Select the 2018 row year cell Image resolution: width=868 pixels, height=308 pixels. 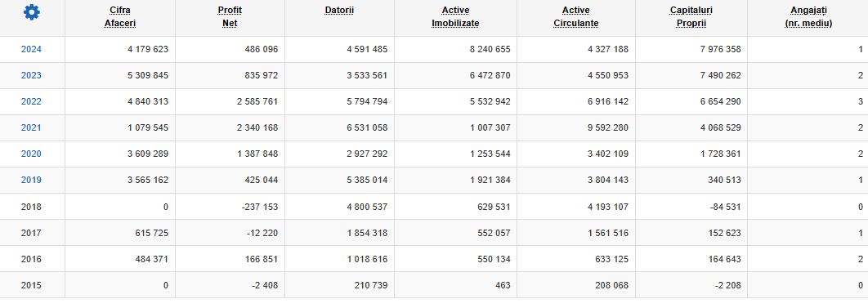tap(31, 207)
